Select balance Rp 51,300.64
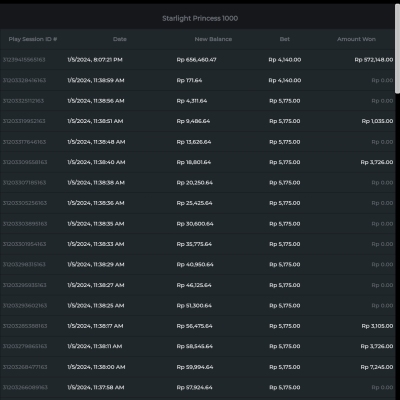This screenshot has height=400, width=400. click(194, 305)
